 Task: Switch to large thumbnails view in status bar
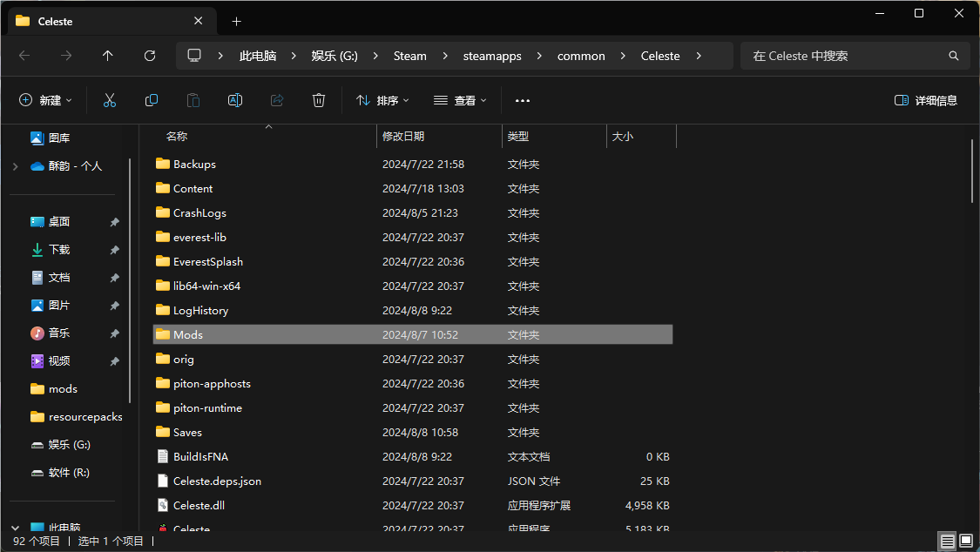click(x=965, y=542)
